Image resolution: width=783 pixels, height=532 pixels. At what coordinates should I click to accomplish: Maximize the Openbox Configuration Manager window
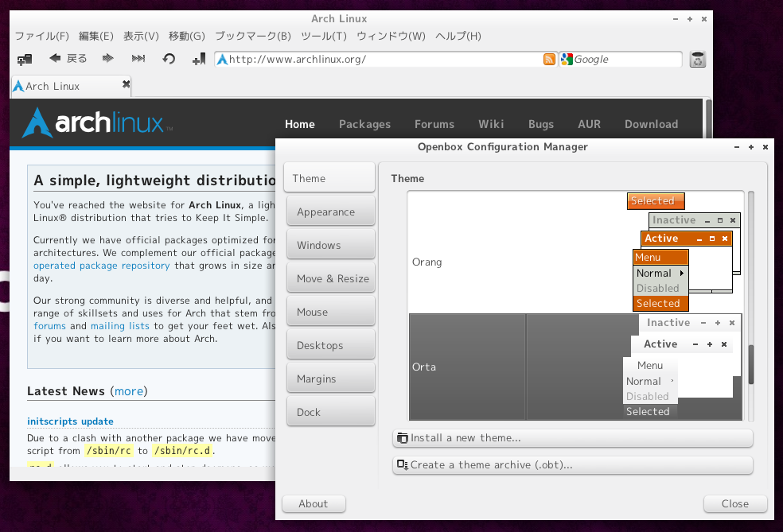coord(750,147)
